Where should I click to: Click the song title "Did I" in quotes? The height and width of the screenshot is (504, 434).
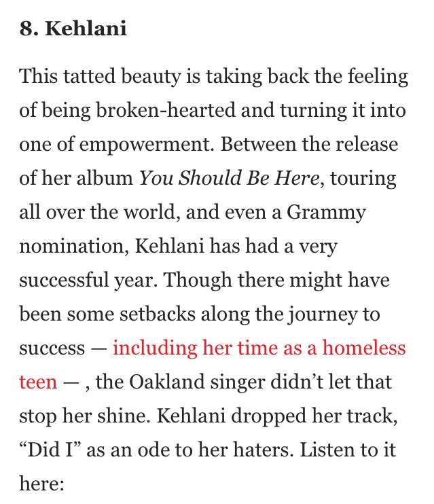click(x=50, y=450)
